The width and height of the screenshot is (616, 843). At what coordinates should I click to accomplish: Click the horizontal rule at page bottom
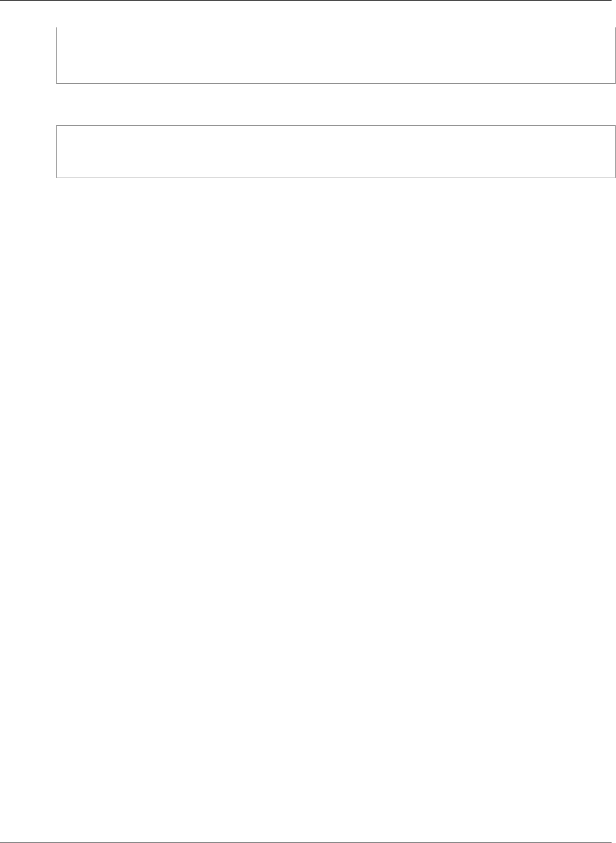coord(308,842)
